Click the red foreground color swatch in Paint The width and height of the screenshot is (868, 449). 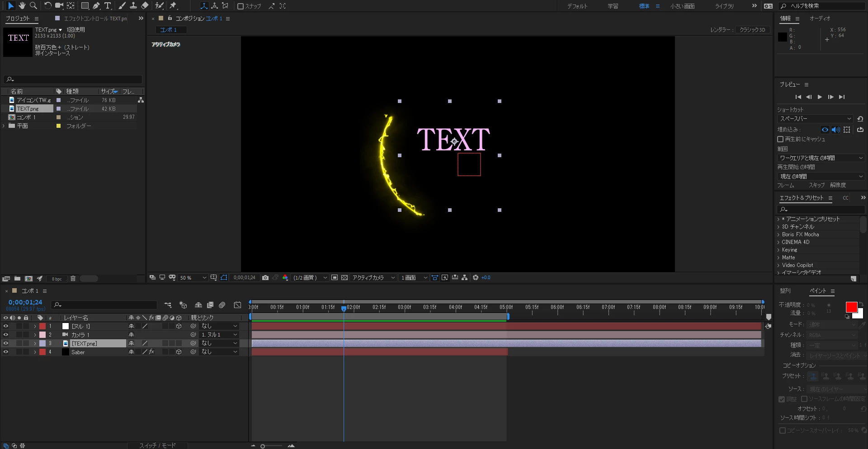pyautogui.click(x=851, y=307)
